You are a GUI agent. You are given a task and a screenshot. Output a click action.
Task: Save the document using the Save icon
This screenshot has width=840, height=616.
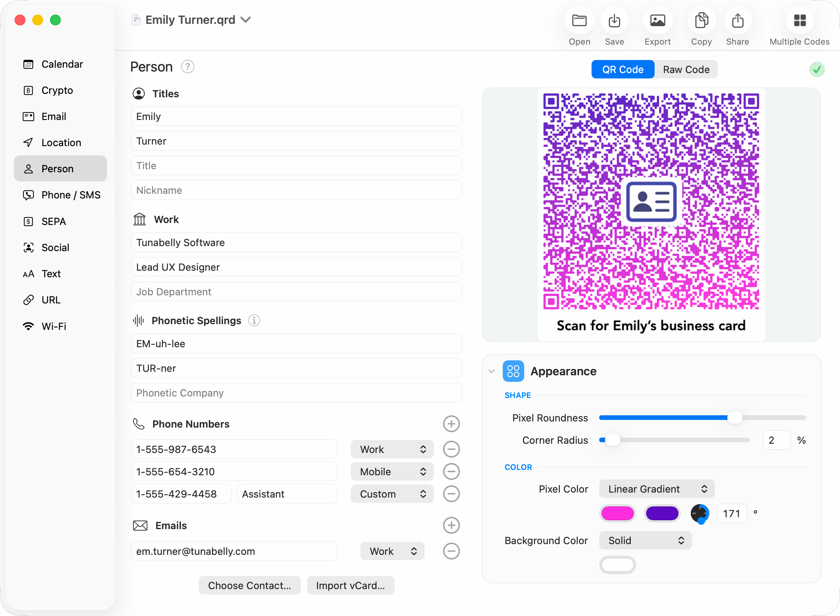(614, 21)
